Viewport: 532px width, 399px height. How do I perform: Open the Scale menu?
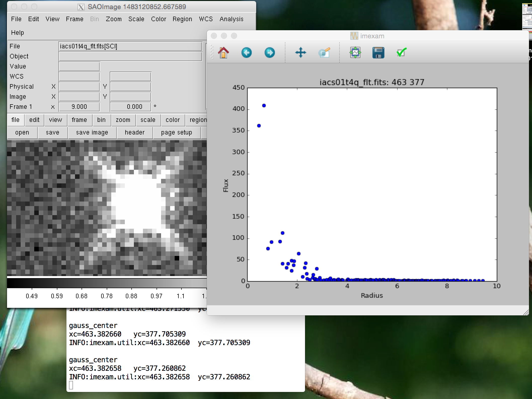click(x=136, y=19)
